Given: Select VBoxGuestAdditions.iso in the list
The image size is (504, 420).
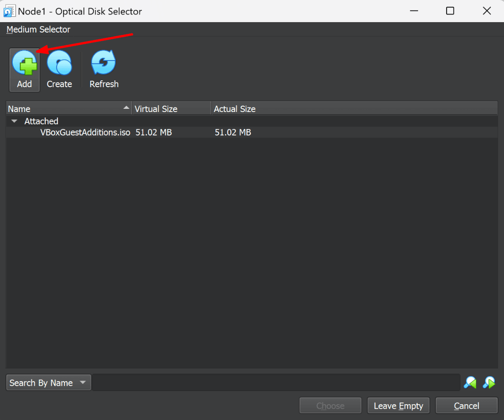Looking at the screenshot, I should click(85, 132).
